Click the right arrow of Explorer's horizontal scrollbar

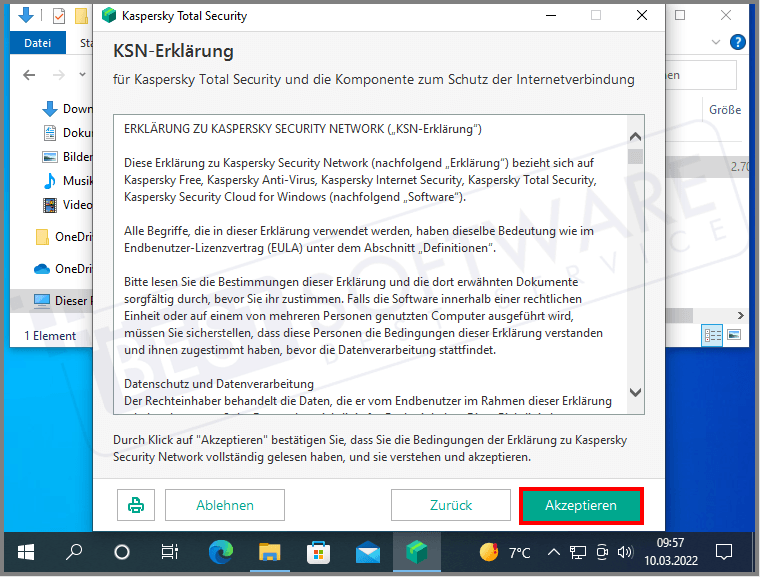741,316
